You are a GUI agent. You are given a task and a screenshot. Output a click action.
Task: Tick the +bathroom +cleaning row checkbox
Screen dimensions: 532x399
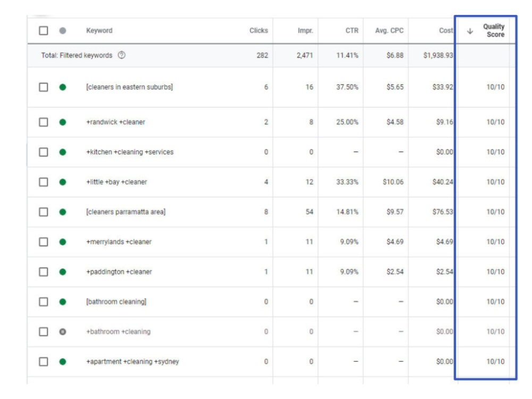pos(44,332)
